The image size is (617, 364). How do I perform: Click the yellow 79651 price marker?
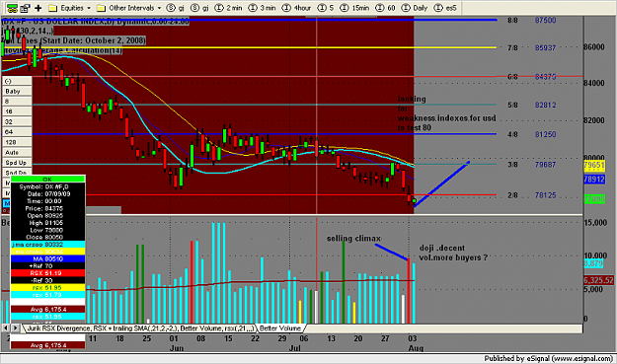pos(593,165)
